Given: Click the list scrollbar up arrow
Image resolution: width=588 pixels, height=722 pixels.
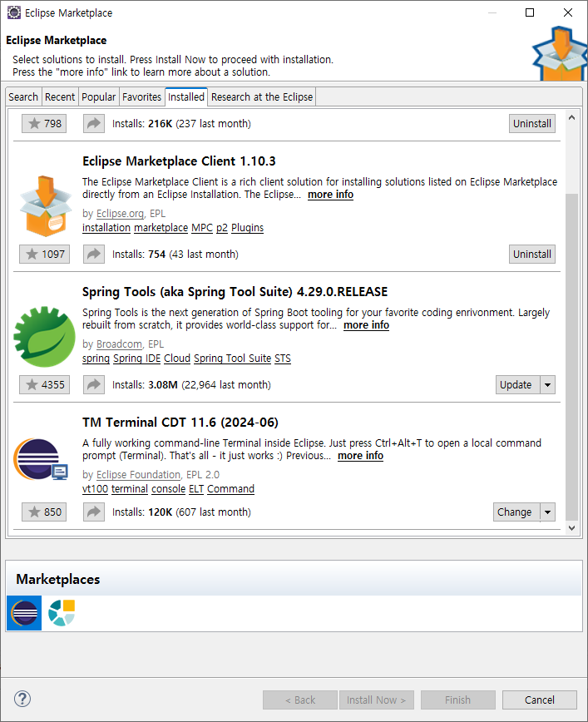Looking at the screenshot, I should (x=571, y=117).
